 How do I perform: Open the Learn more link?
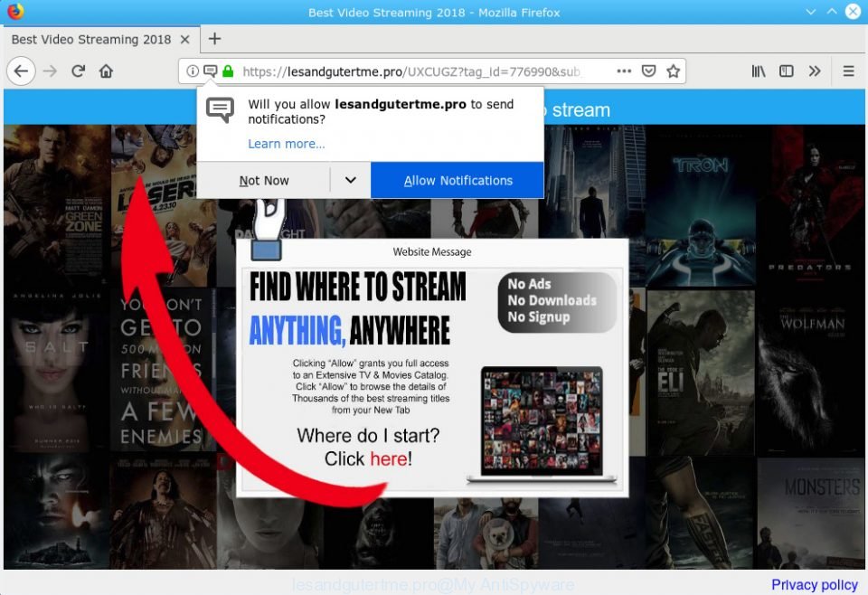pos(287,144)
